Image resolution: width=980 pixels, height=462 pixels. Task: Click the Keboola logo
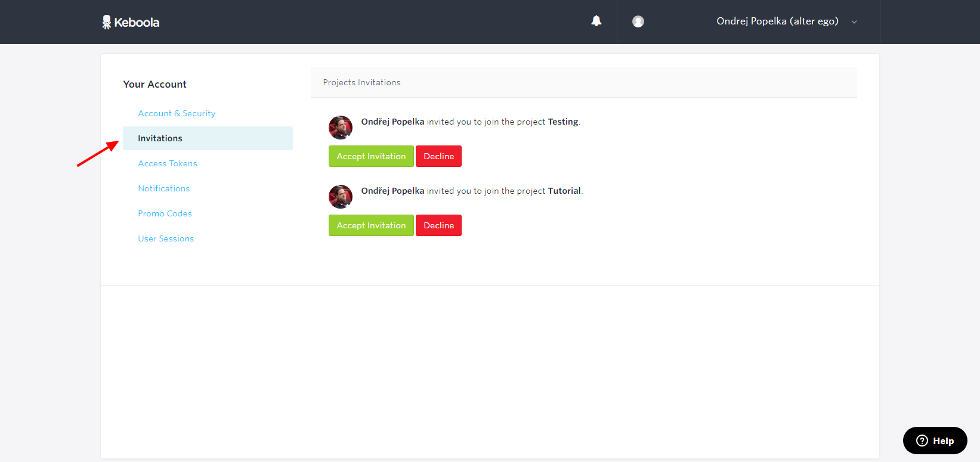131,22
